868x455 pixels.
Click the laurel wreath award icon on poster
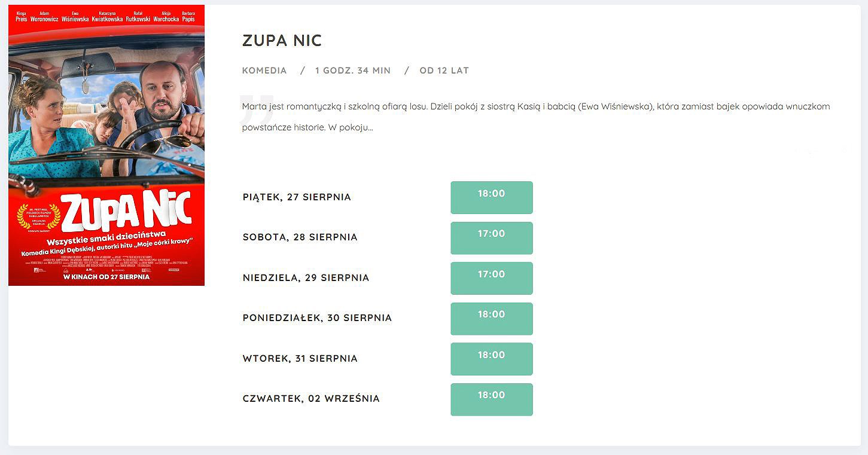(x=39, y=216)
